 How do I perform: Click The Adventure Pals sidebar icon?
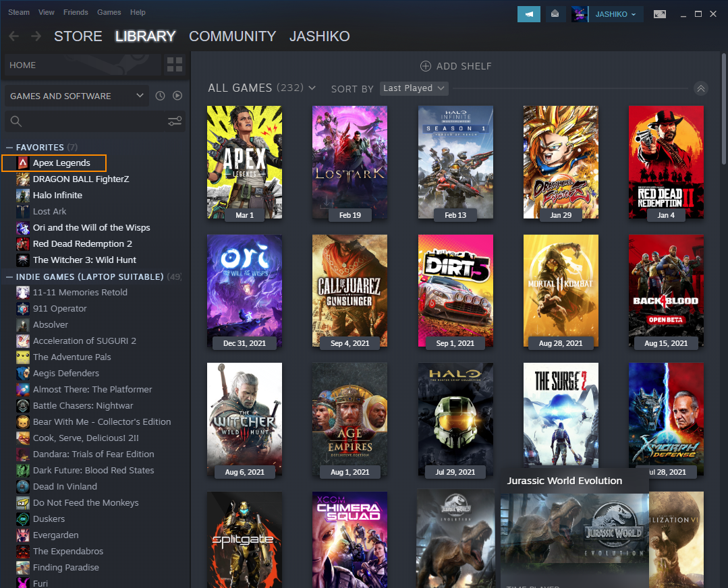tap(23, 357)
